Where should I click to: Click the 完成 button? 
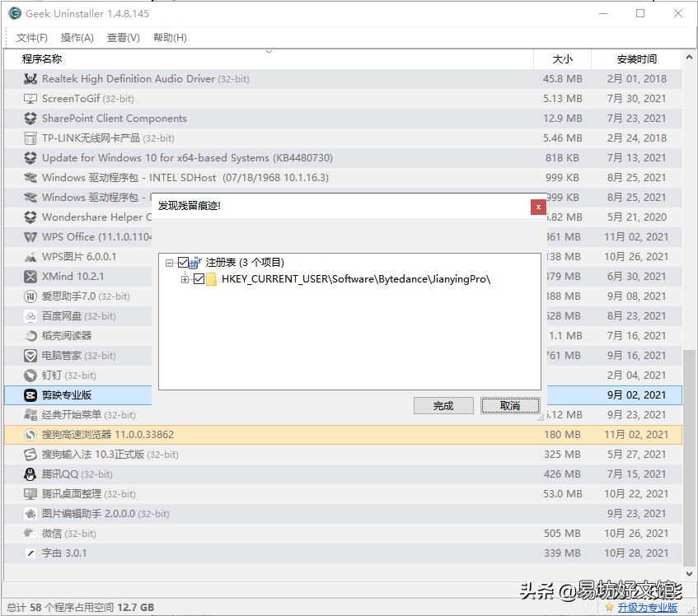coord(443,406)
